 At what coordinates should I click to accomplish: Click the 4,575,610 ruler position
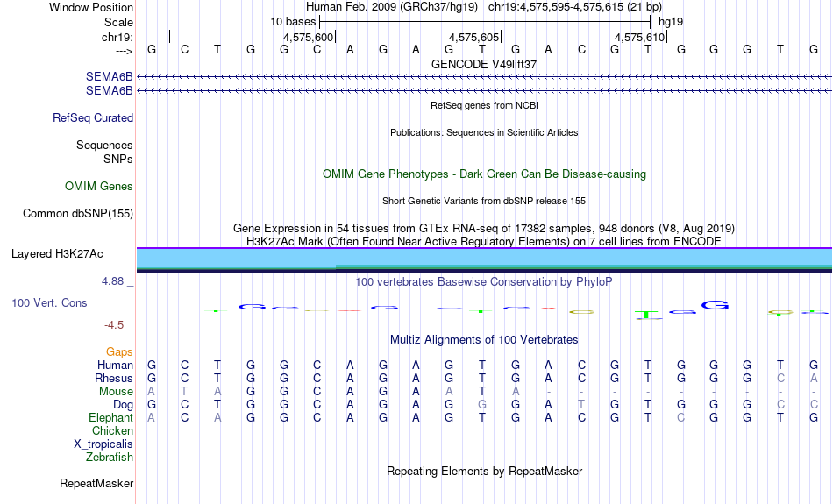coord(639,37)
